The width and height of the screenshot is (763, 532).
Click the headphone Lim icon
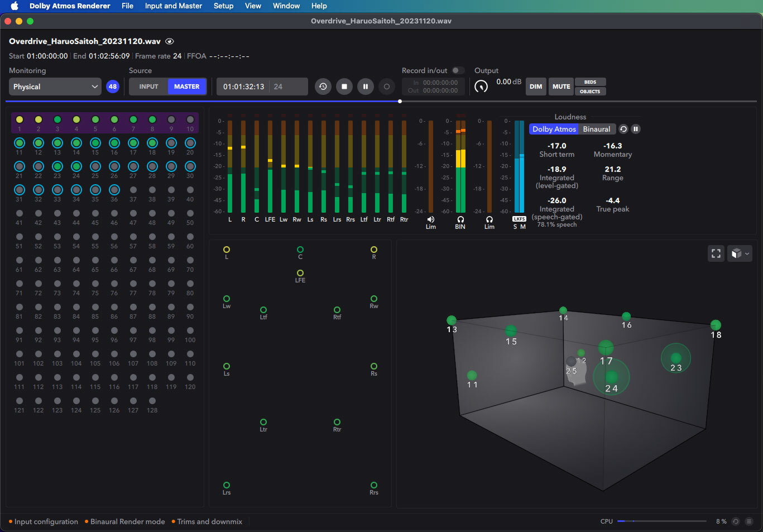click(x=490, y=219)
